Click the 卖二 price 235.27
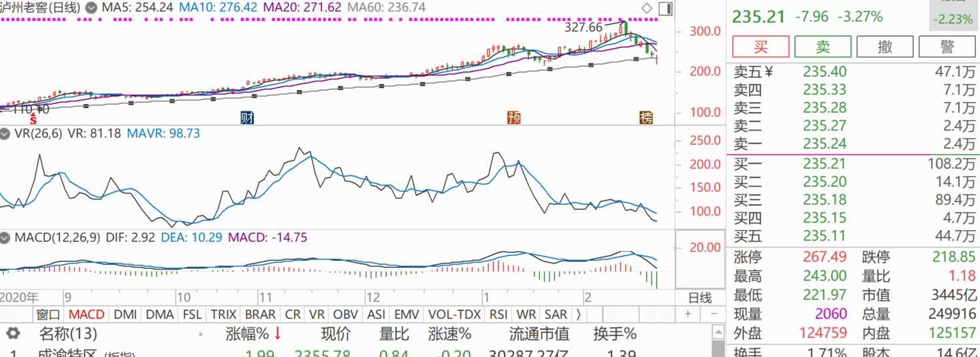Image resolution: width=980 pixels, height=357 pixels. 824,125
